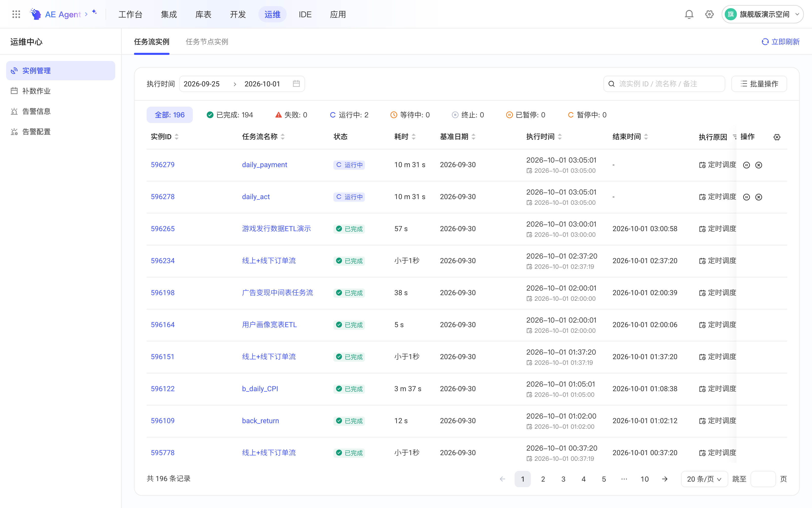The height and width of the screenshot is (508, 812).
Task: Filter by waiting status
Action: (x=410, y=115)
